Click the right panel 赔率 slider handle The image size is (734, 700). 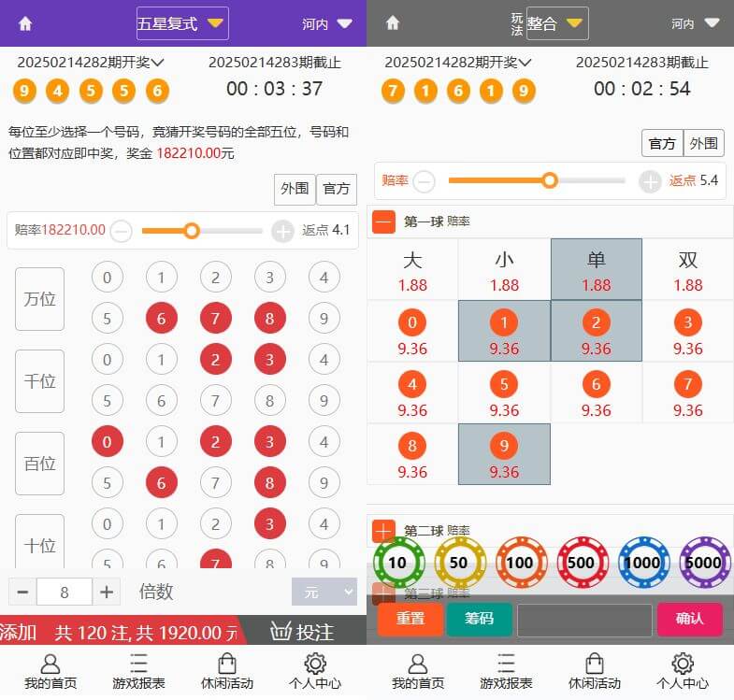[550, 180]
